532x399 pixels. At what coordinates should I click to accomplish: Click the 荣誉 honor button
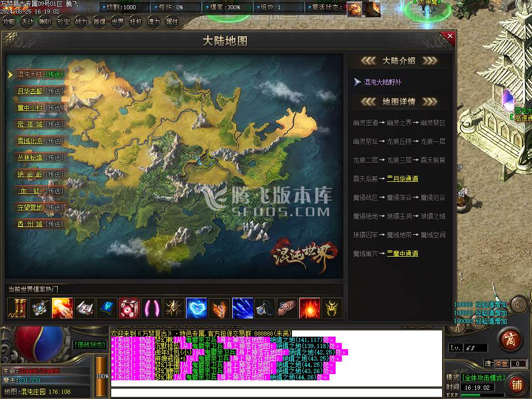click(501, 364)
